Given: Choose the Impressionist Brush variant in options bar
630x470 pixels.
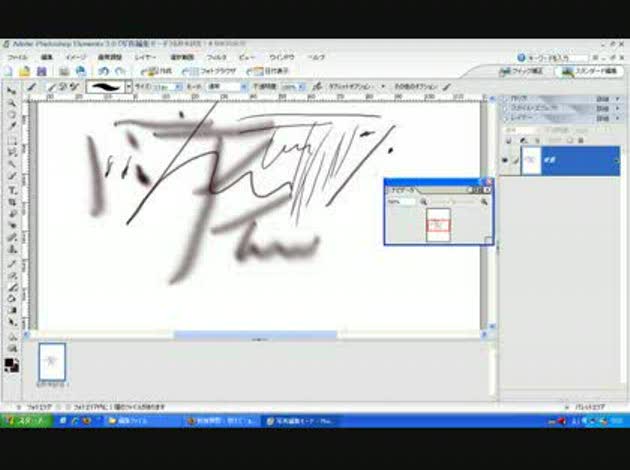Looking at the screenshot, I should (x=63, y=86).
